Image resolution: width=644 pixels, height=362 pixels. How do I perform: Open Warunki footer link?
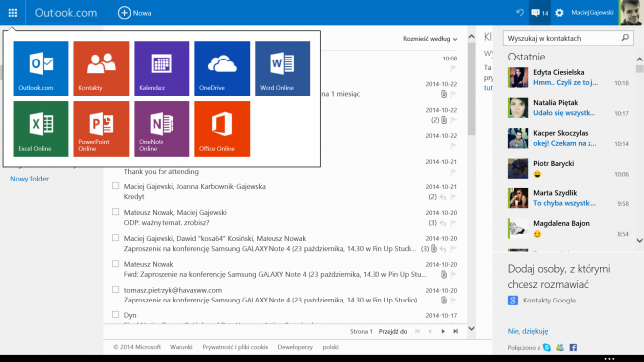tap(181, 347)
